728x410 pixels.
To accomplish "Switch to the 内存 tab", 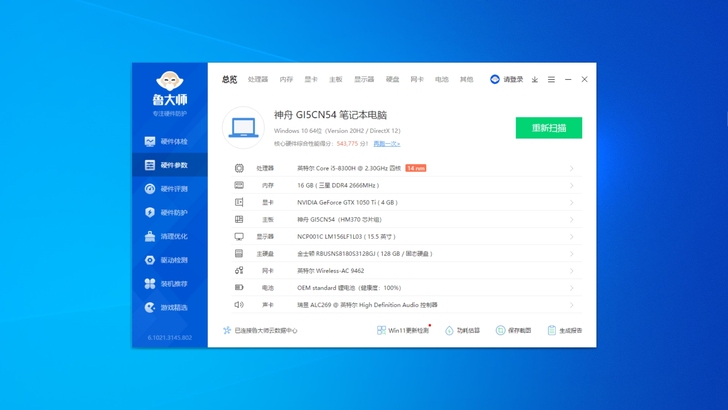I will [286, 79].
